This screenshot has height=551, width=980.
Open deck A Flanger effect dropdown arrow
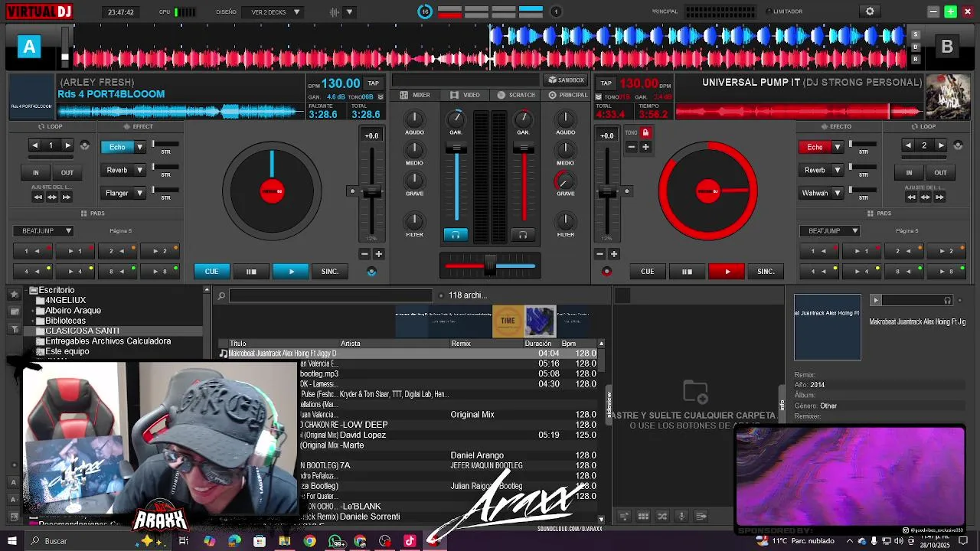[x=139, y=193]
